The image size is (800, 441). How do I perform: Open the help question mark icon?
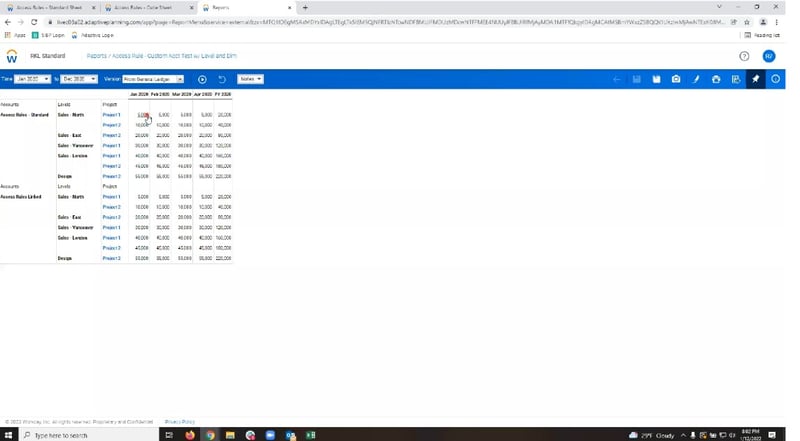744,56
